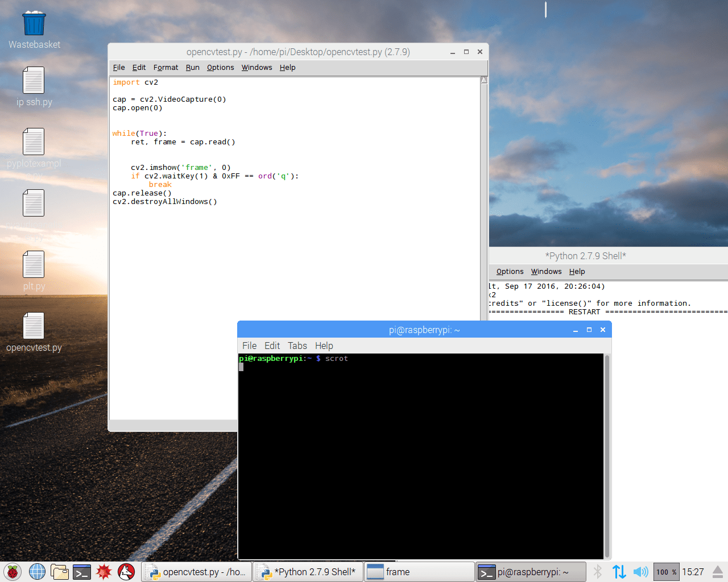Image resolution: width=728 pixels, height=582 pixels.
Task: Start Mathematica from the taskbar
Action: coord(104,572)
